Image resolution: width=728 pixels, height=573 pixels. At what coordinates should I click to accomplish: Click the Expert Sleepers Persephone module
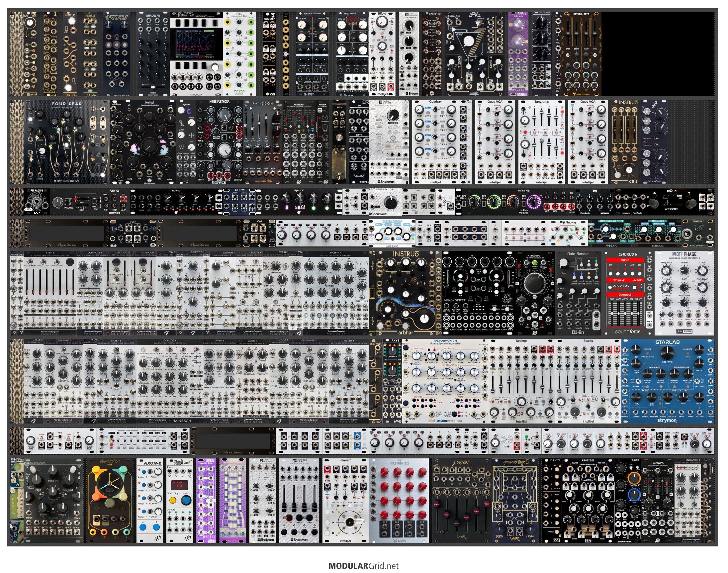[655, 142]
